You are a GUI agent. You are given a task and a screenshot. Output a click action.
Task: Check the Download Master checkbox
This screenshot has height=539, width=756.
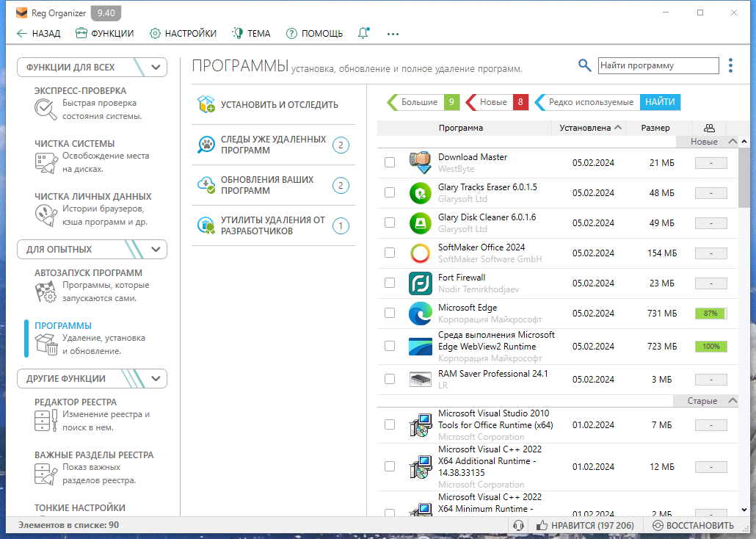390,162
